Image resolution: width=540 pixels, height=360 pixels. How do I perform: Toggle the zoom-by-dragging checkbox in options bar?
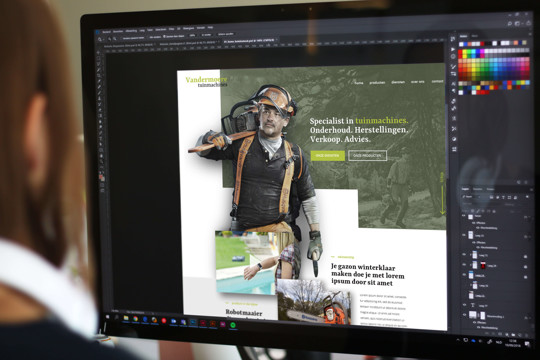point(164,36)
